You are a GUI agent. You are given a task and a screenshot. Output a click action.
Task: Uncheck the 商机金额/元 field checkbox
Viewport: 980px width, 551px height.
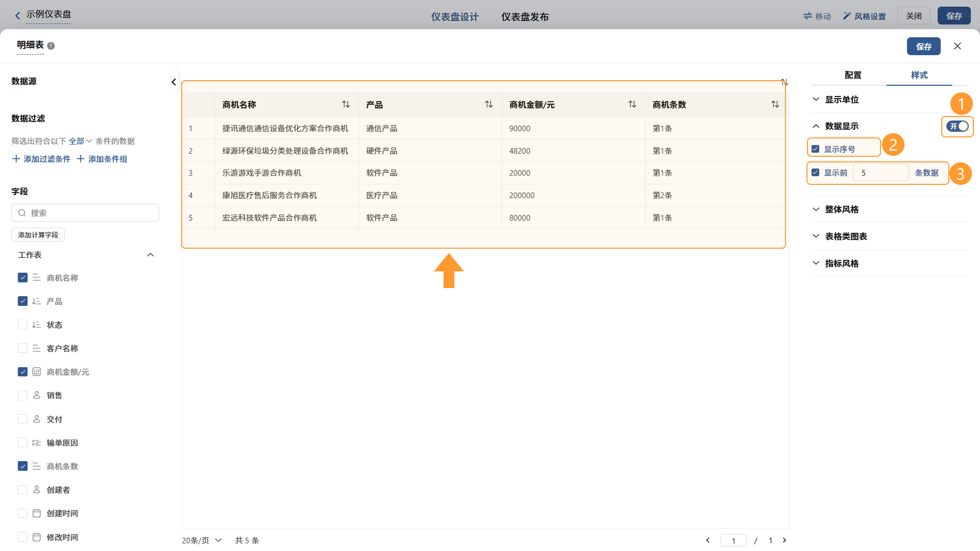coord(22,372)
